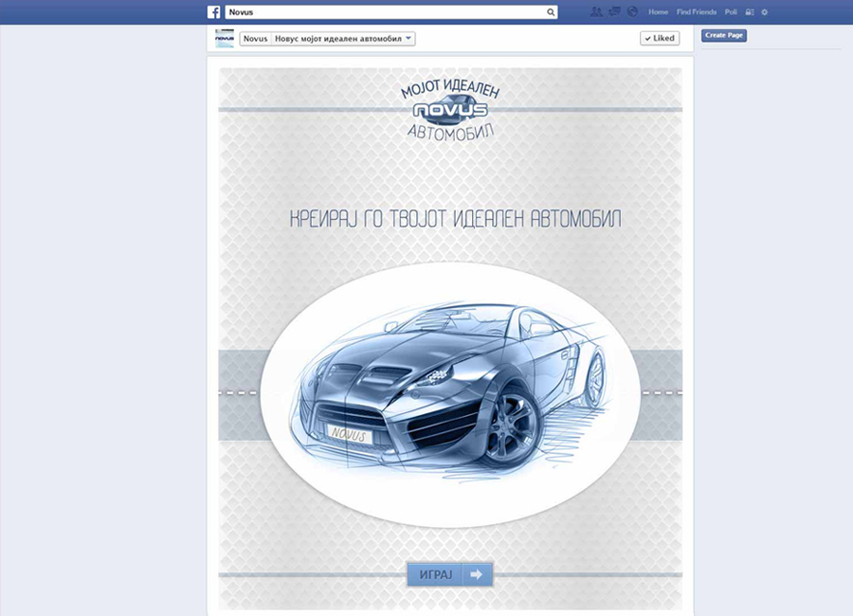The image size is (853, 616).
Task: Click the privacy shortcuts lock icon
Action: coord(749,12)
